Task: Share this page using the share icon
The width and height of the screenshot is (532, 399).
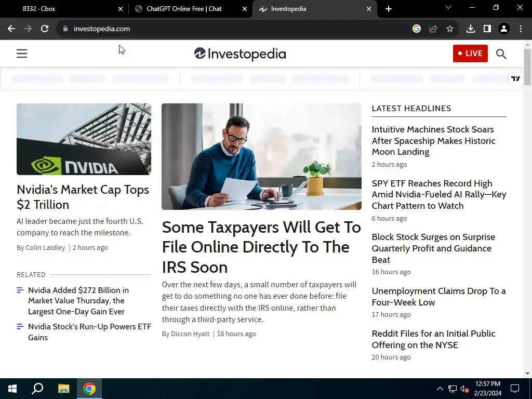Action: (433, 29)
